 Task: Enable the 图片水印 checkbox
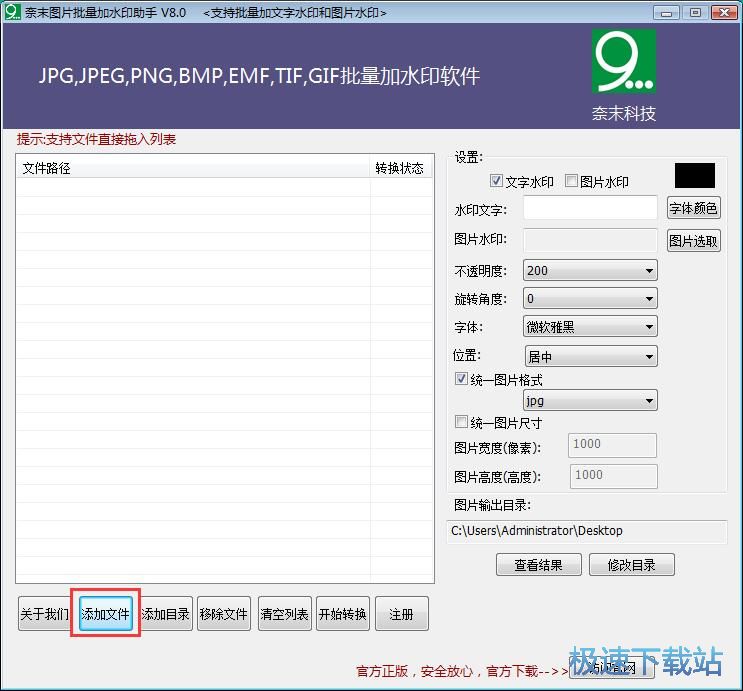[572, 181]
